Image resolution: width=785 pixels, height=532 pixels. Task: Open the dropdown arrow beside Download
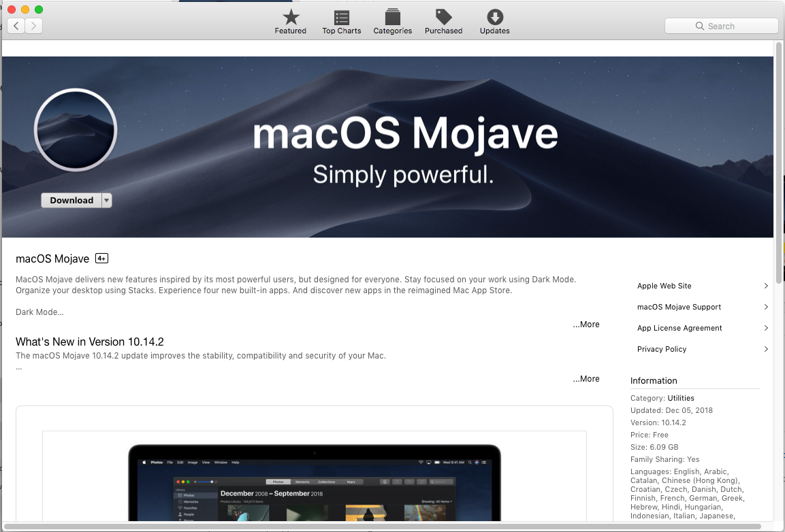(x=106, y=200)
